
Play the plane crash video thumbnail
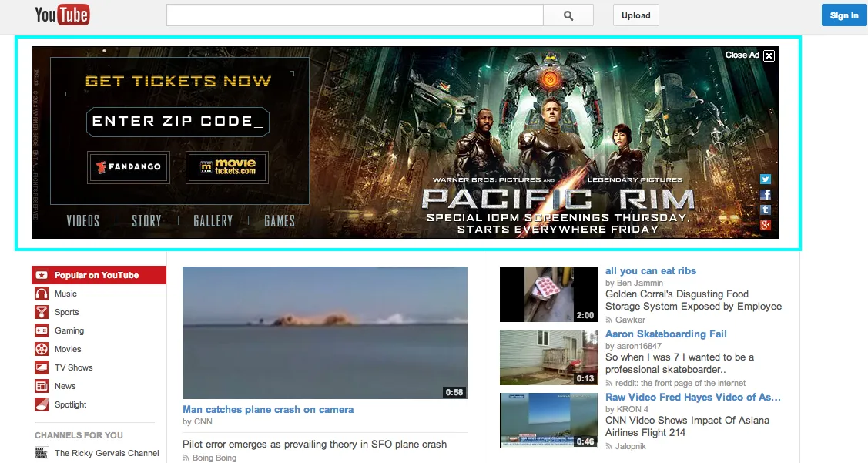pyautogui.click(x=325, y=332)
